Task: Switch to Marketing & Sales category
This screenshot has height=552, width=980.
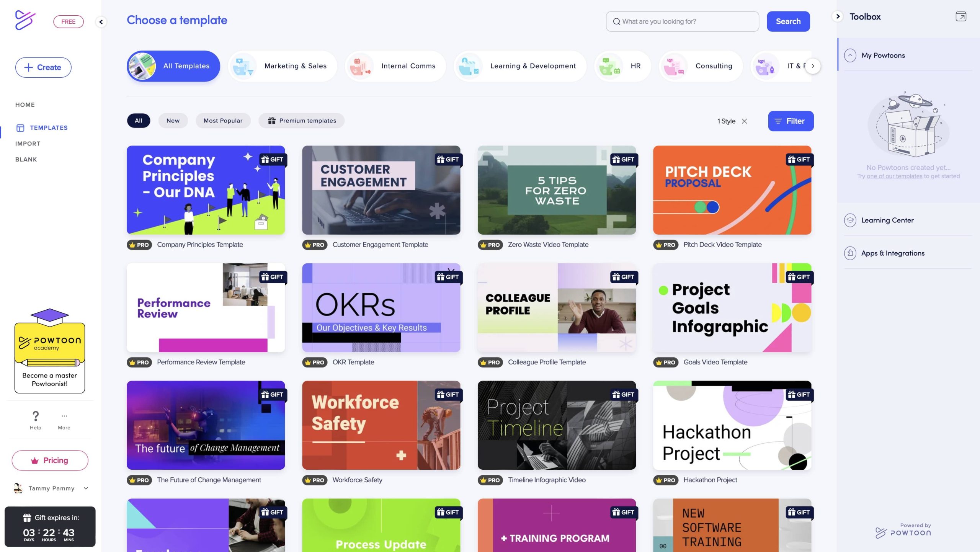Action: (x=282, y=66)
